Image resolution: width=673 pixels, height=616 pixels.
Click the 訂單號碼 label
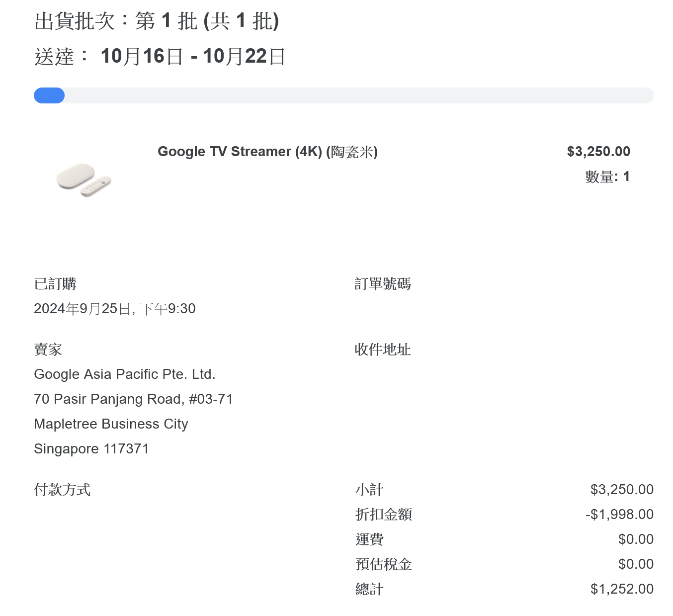click(382, 284)
